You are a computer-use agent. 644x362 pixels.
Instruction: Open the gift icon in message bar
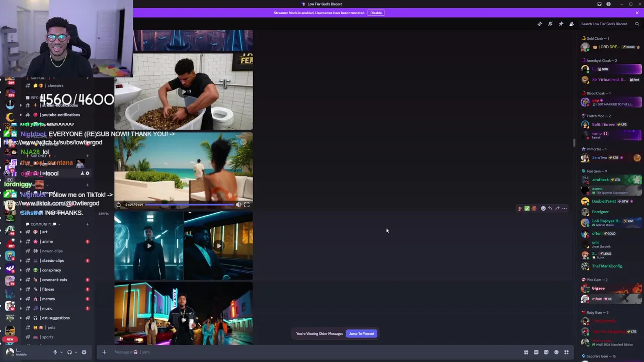click(526, 352)
